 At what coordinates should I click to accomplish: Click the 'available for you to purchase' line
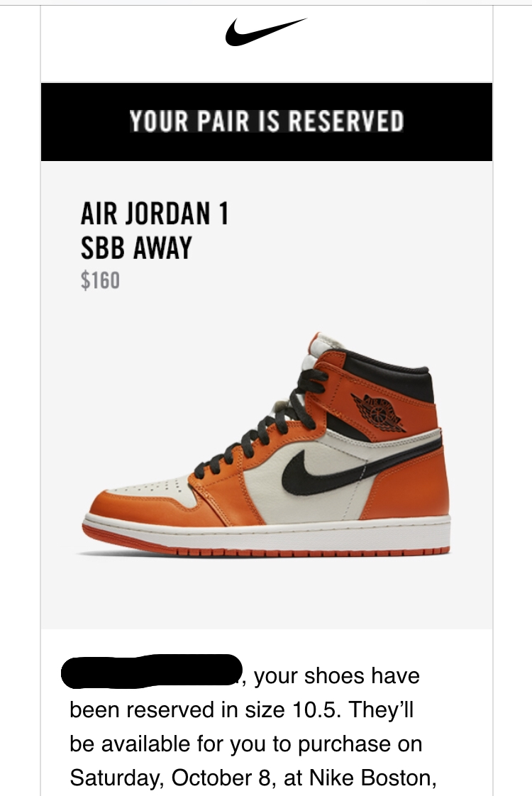point(247,744)
